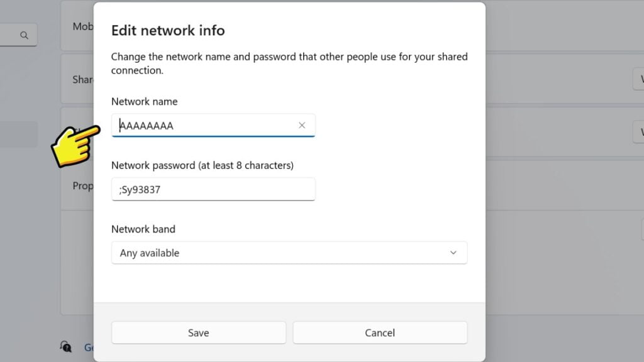Click the Edit network info dialog title
The height and width of the screenshot is (362, 644).
(x=168, y=30)
